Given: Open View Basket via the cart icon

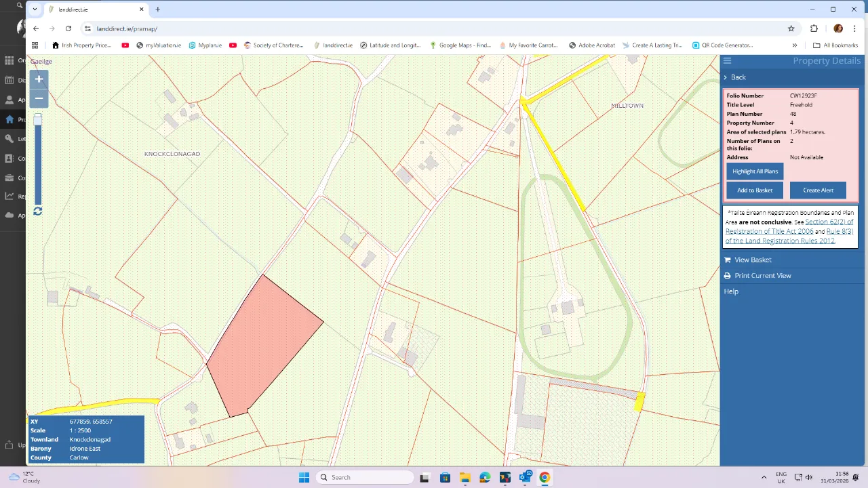Looking at the screenshot, I should coord(727,260).
